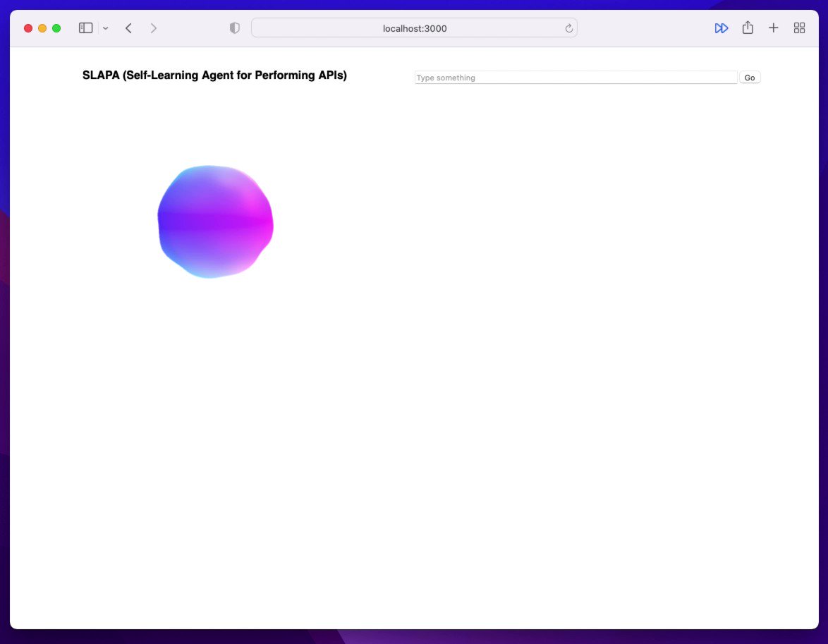The image size is (828, 644).
Task: Submit with the Go button
Action: point(749,78)
